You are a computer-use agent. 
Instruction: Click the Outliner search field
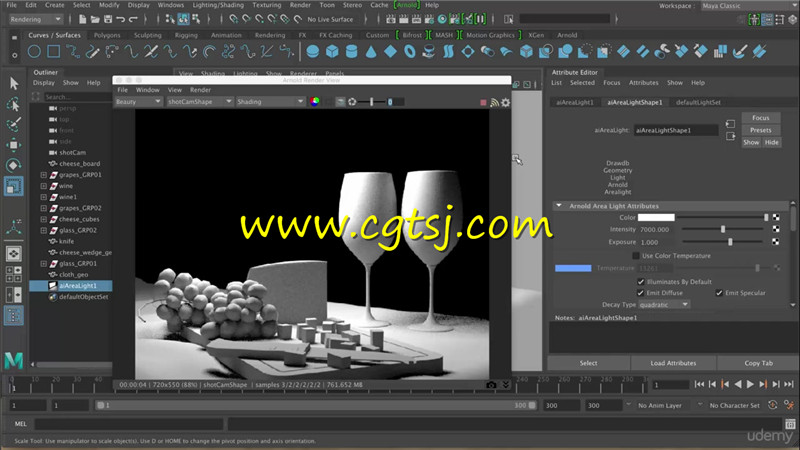77,97
